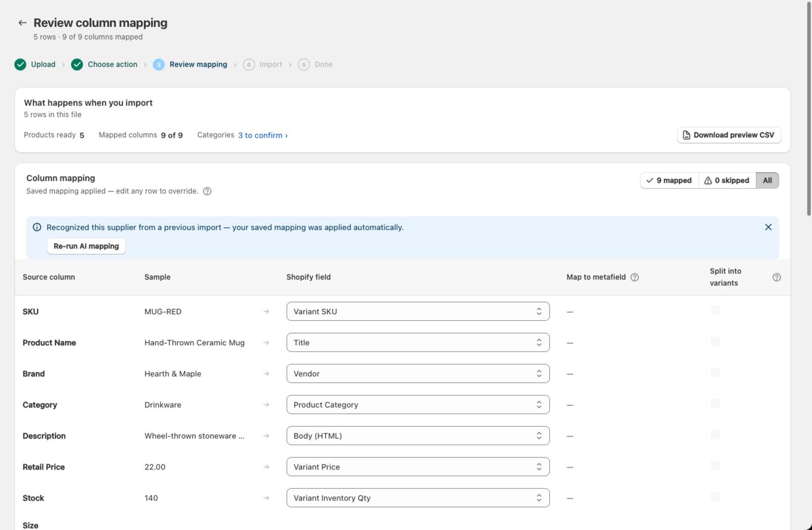Click the page vertical scrollbar
812x530 pixels.
[x=809, y=109]
